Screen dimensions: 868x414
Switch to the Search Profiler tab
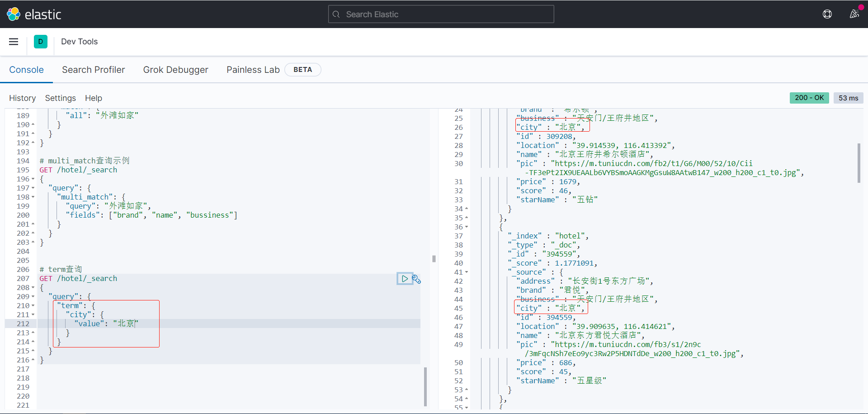pyautogui.click(x=93, y=70)
